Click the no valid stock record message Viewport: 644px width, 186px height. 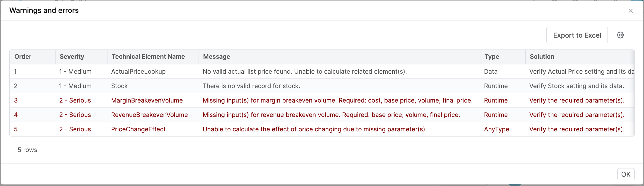tap(251, 86)
